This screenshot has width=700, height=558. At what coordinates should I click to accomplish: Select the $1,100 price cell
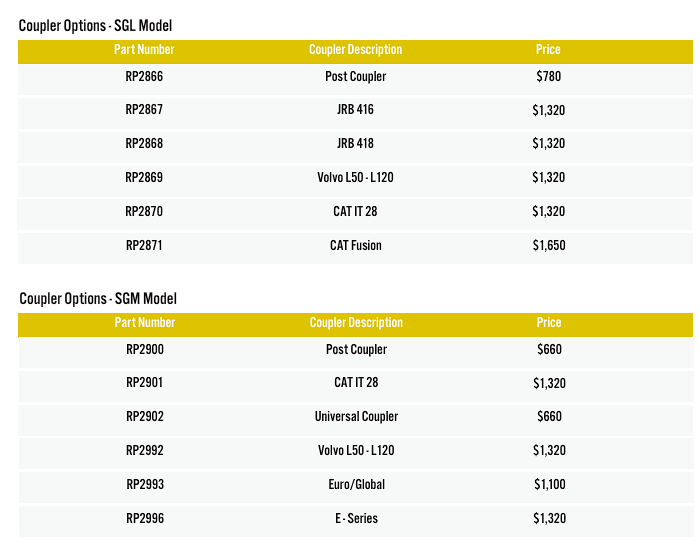[549, 485]
